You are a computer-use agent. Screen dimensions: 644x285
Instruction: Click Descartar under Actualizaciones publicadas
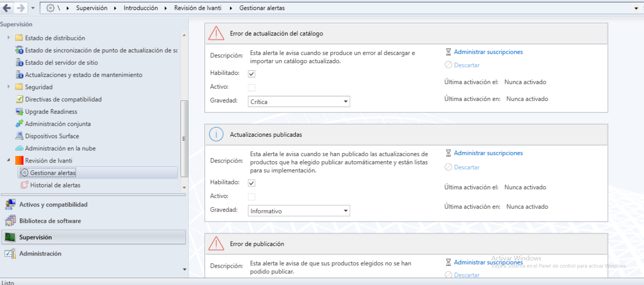coord(467,167)
